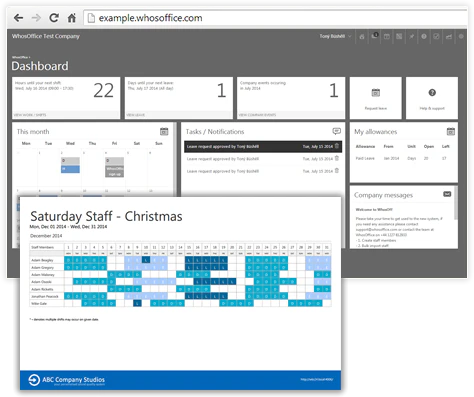Open the Tony Bushill user dropdown

(x=335, y=36)
